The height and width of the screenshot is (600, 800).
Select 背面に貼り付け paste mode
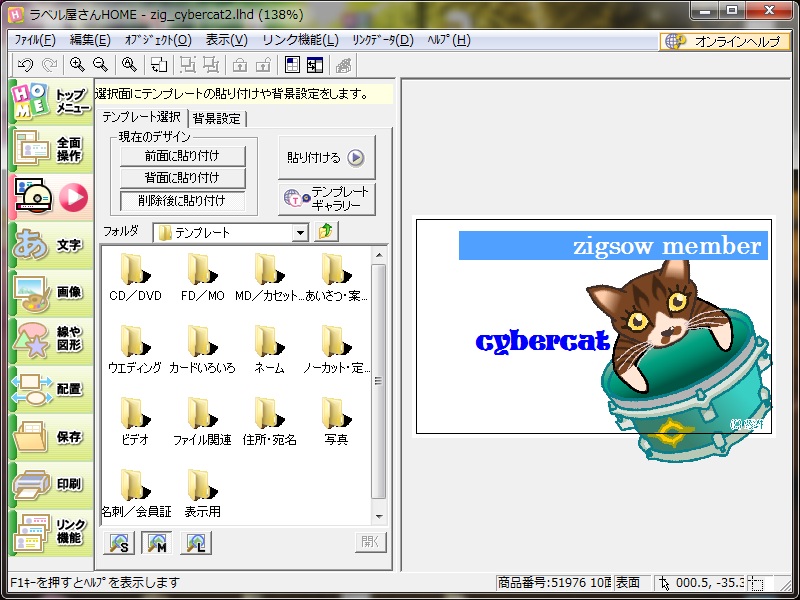(182, 179)
